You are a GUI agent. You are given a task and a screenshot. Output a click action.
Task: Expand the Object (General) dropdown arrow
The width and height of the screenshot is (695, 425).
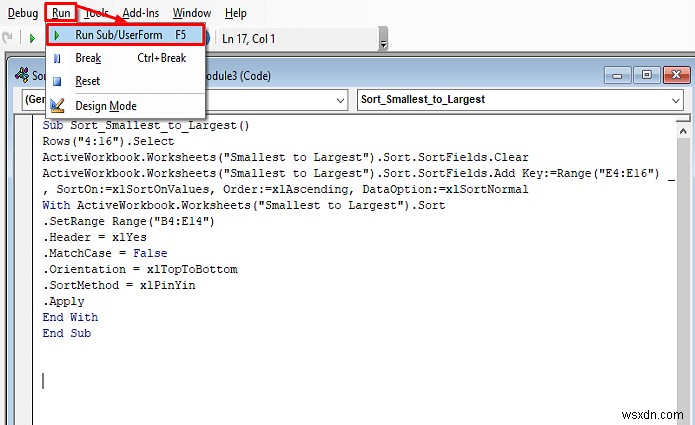tap(340, 100)
